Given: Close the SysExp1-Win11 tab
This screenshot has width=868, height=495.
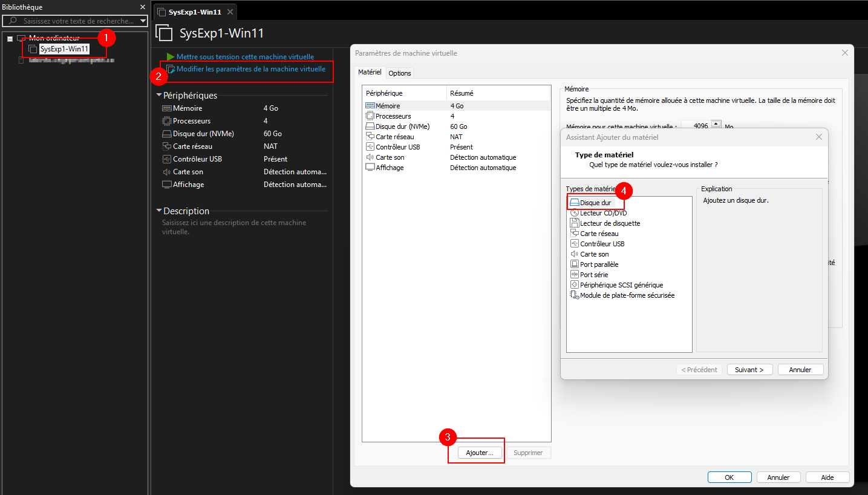Looking at the screenshot, I should point(230,12).
